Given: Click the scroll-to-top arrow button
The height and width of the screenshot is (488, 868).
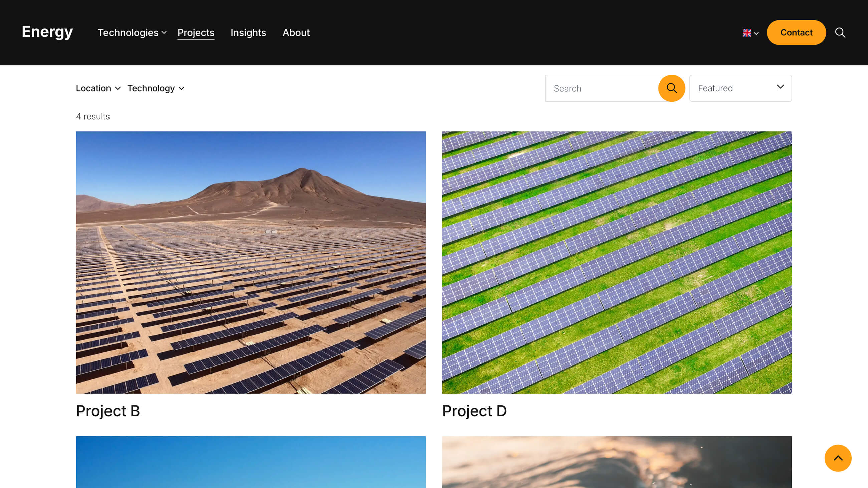Looking at the screenshot, I should coord(838,458).
